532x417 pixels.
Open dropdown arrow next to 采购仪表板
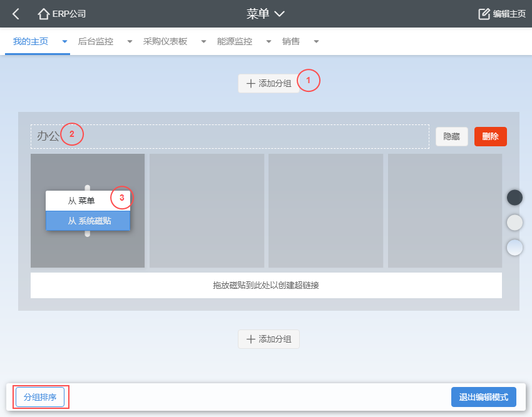tap(203, 42)
